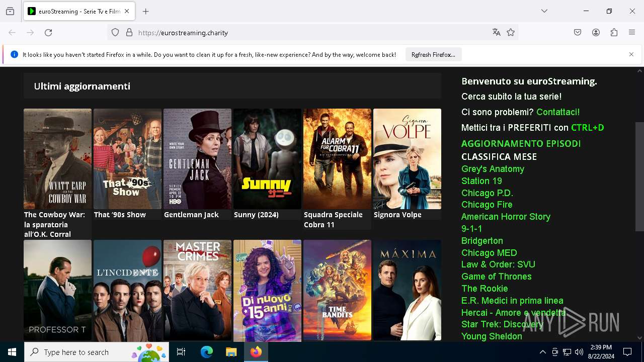The width and height of the screenshot is (644, 362).
Task: Click the page vertical scrollbar thumb
Action: pos(639,176)
